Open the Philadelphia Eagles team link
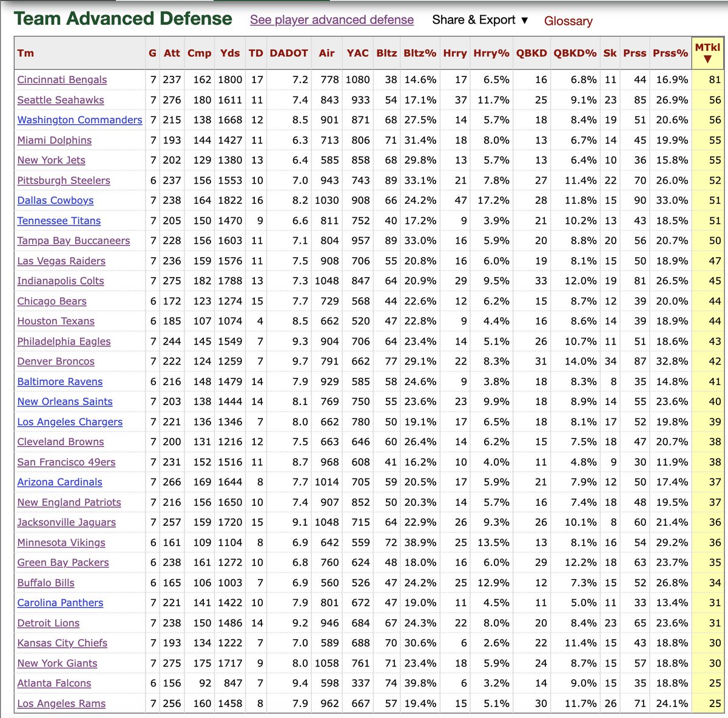This screenshot has width=728, height=718. point(64,341)
